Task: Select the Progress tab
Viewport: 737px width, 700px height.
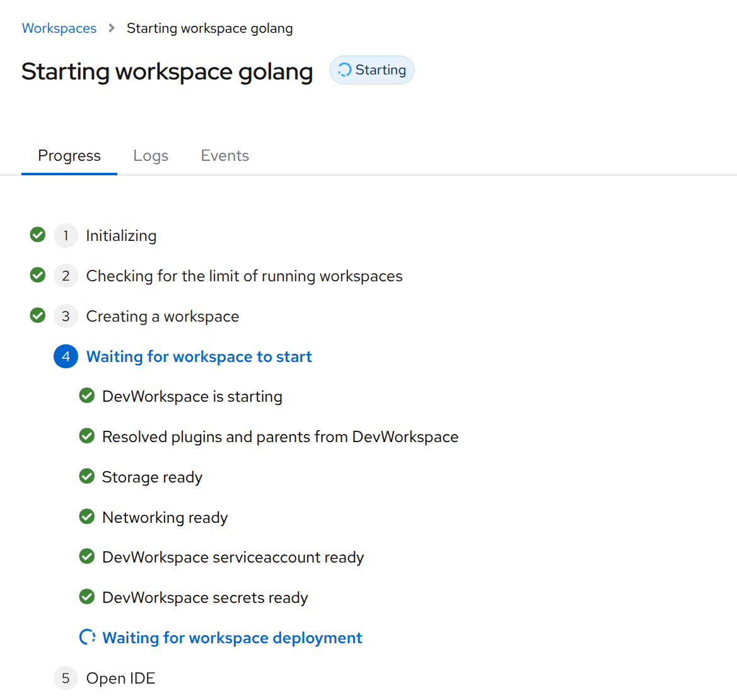Action: 69,156
